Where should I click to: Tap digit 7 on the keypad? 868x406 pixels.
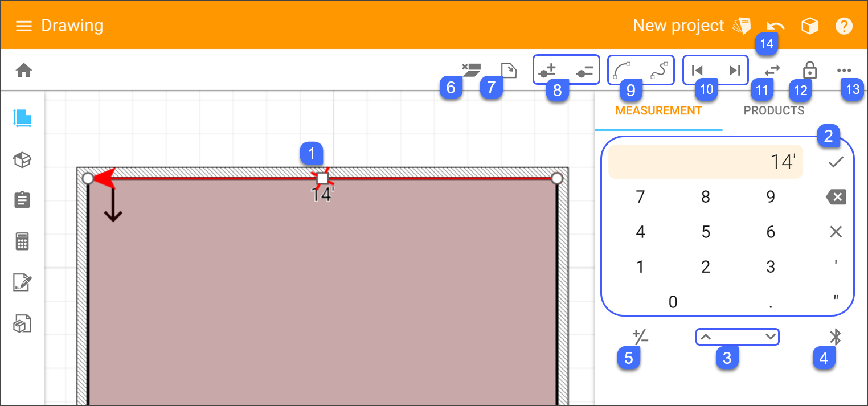click(640, 197)
